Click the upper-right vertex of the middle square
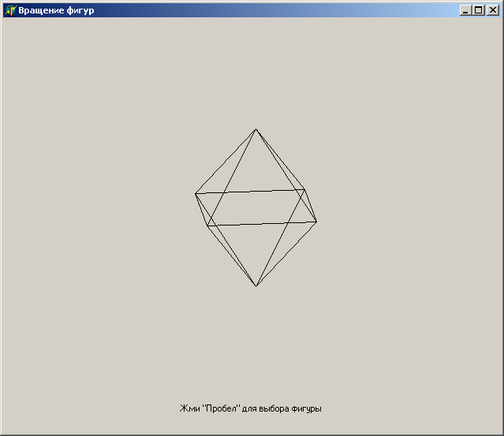The width and height of the screenshot is (504, 436). (304, 189)
